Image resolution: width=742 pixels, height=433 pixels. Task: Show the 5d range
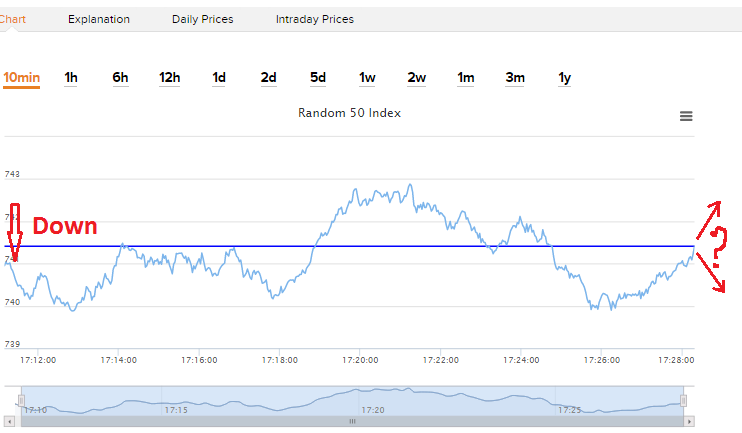tap(318, 77)
